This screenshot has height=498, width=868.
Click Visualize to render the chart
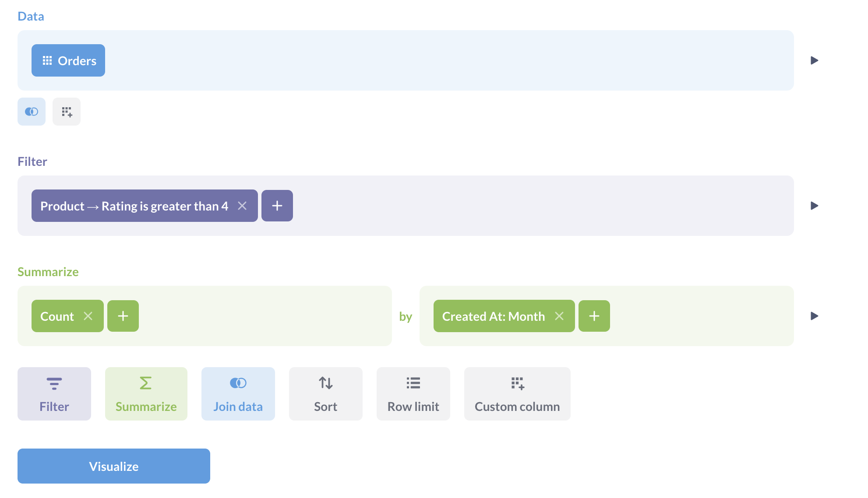tap(114, 466)
